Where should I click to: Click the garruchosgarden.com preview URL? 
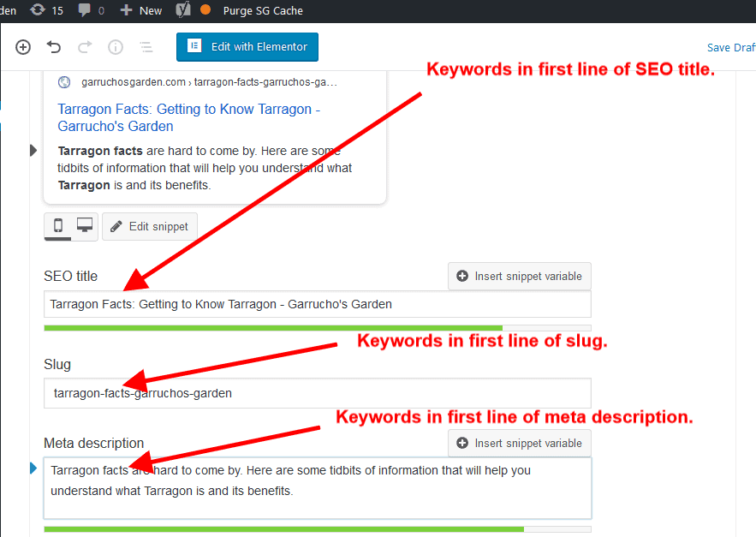click(209, 82)
